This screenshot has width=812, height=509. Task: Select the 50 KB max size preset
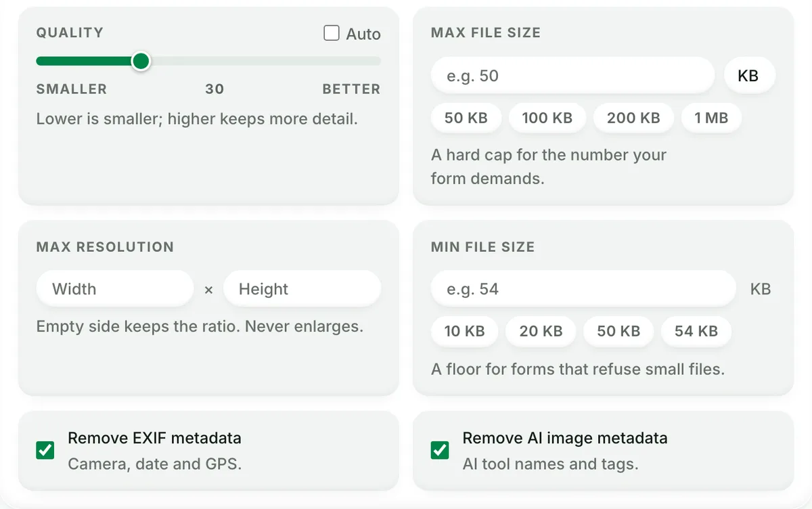pyautogui.click(x=466, y=118)
